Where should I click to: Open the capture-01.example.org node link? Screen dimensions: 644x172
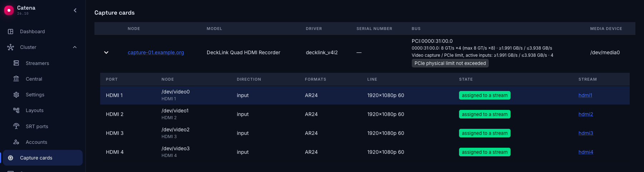point(156,52)
